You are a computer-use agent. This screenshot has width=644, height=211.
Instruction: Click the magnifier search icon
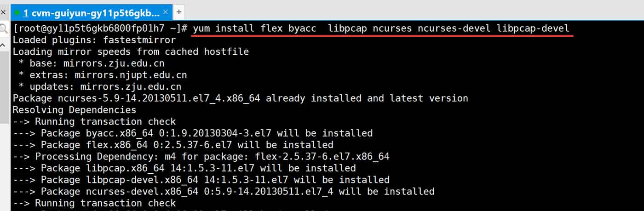(x=4, y=29)
